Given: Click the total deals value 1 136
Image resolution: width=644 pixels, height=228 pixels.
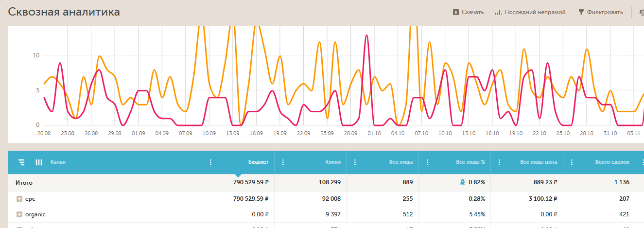Looking at the screenshot, I should (621, 182).
